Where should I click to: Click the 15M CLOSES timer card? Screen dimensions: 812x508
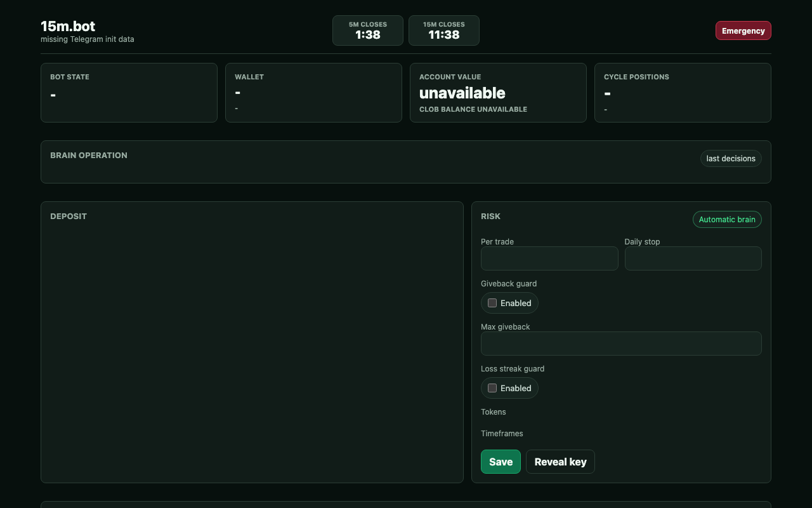click(444, 30)
